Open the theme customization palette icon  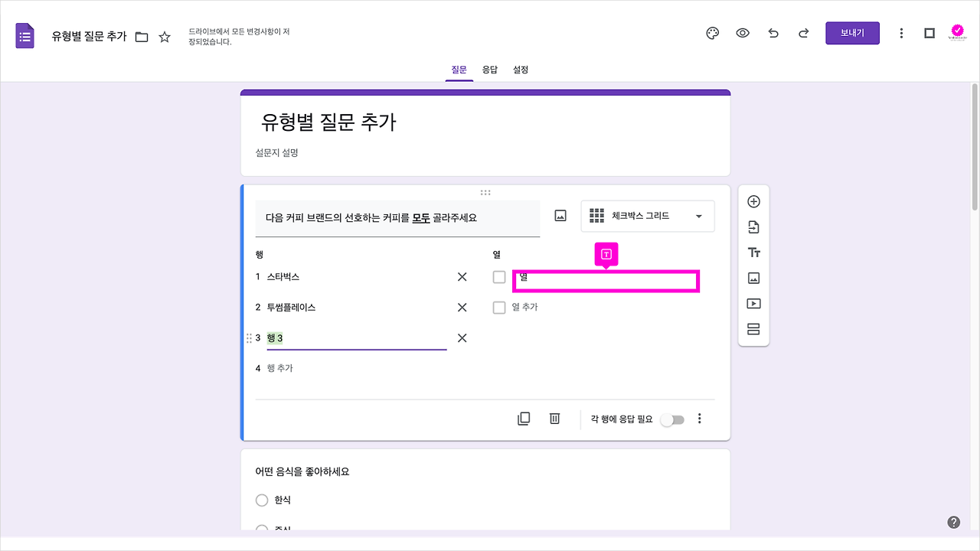[x=712, y=33]
